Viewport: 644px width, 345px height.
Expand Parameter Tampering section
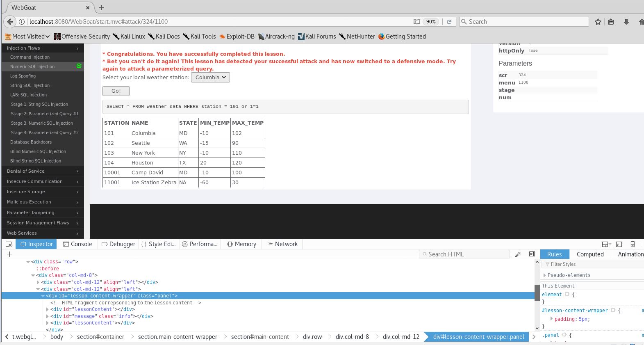coord(42,212)
